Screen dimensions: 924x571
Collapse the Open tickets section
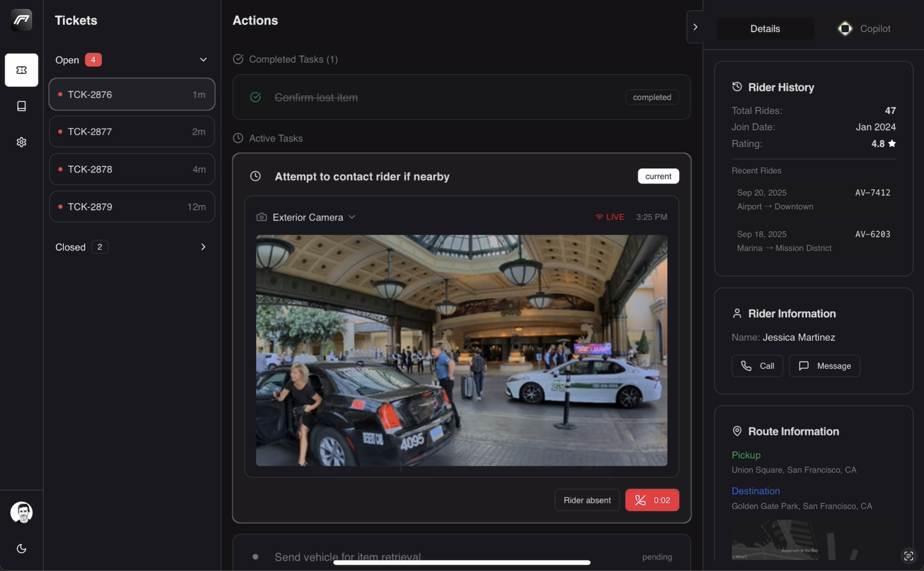(x=203, y=60)
